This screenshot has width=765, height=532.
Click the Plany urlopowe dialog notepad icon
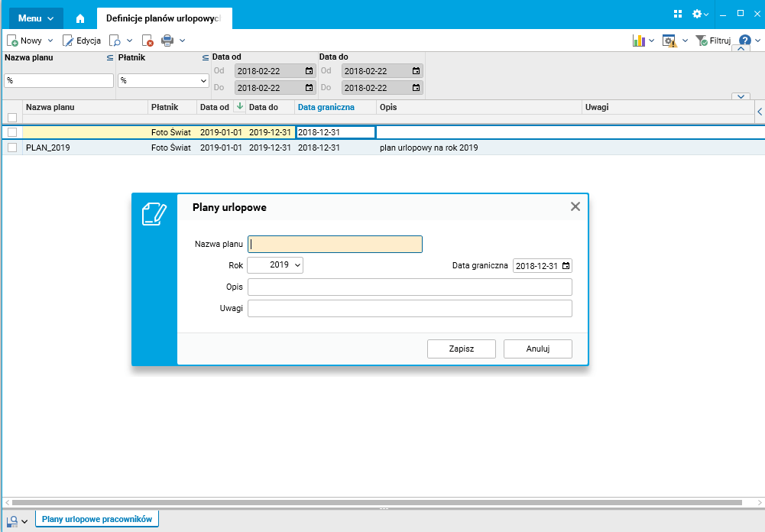click(154, 214)
